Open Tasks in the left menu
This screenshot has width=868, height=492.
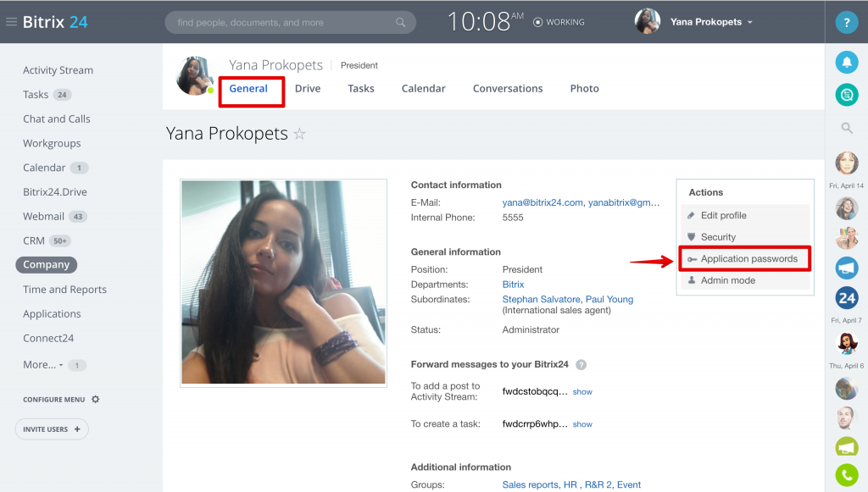(x=36, y=95)
